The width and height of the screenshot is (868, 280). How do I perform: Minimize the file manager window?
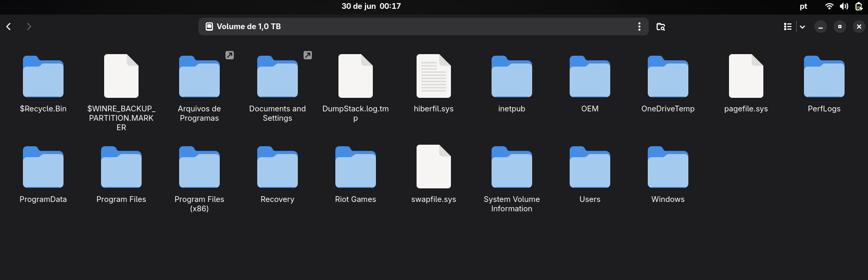821,27
